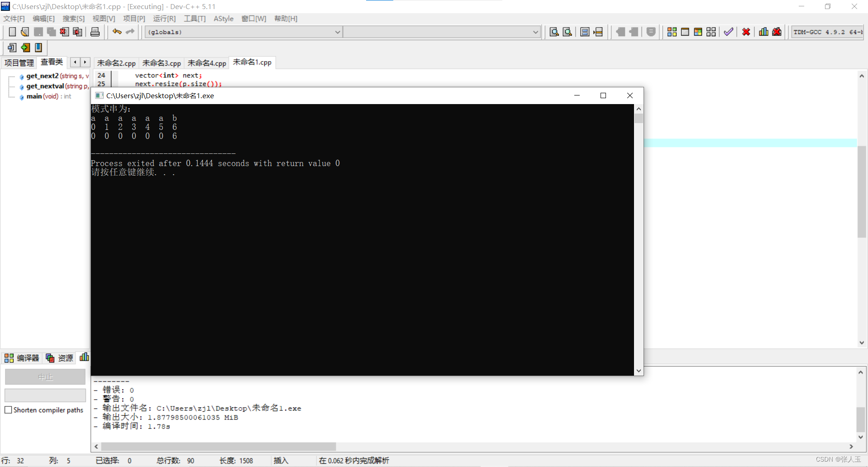Screen dimensions: 868x467
Task: Click the red Abort compilation icon
Action: tap(746, 32)
